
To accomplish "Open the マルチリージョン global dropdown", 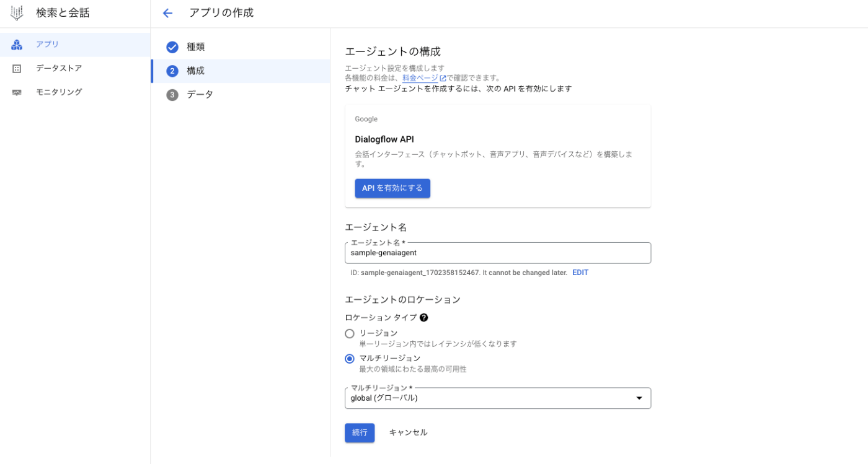I will tap(498, 398).
